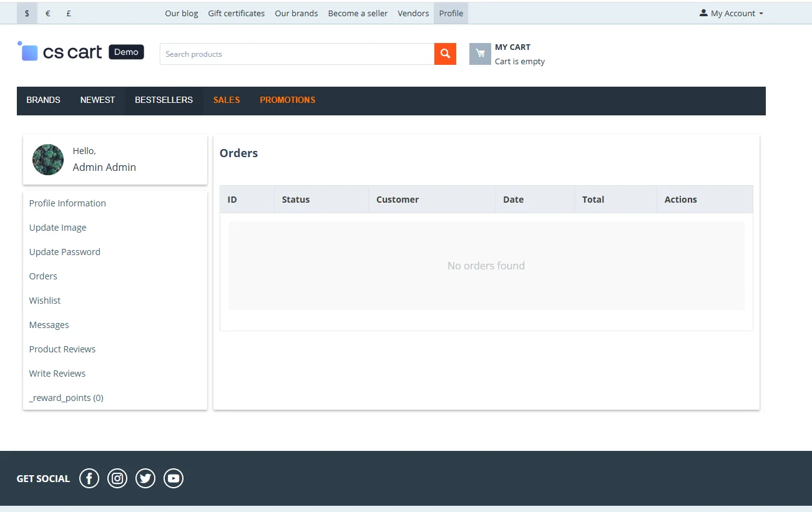Switch currency to dollar ($)

click(27, 13)
